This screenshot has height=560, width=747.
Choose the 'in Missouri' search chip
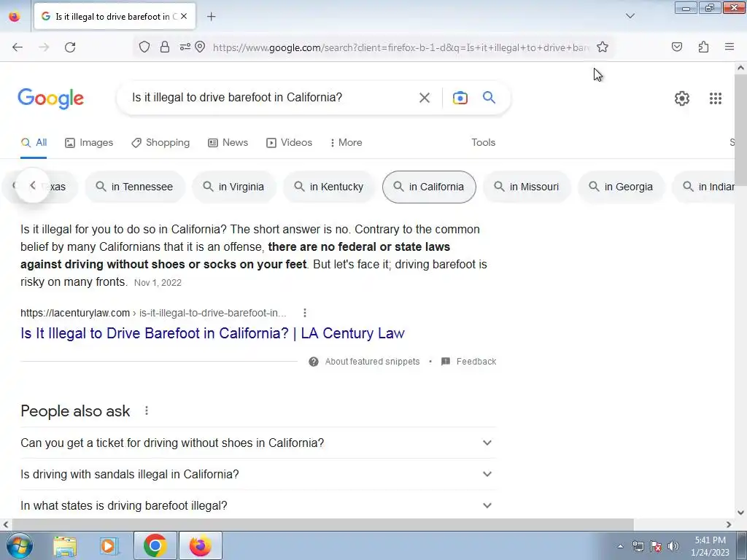point(527,187)
